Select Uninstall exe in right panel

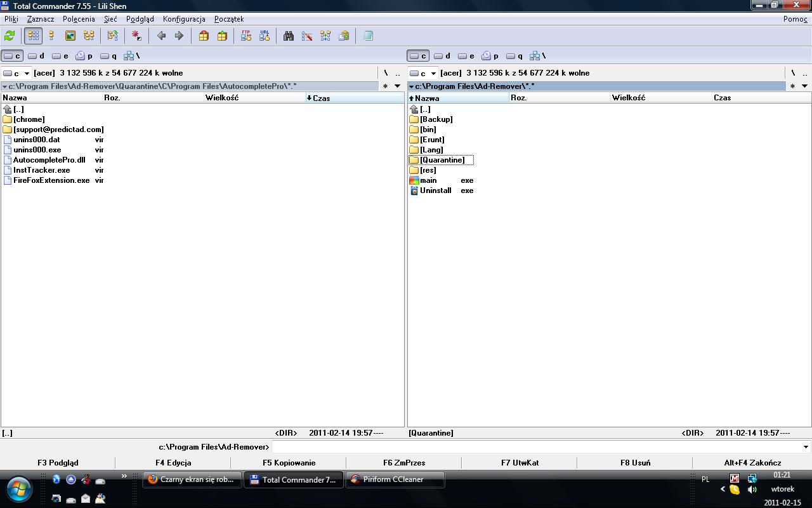442,190
